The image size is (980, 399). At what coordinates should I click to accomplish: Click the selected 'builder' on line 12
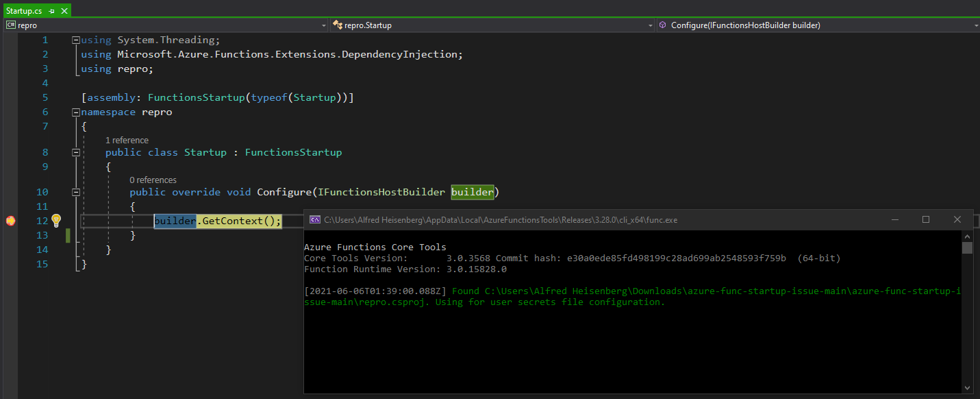pos(175,221)
